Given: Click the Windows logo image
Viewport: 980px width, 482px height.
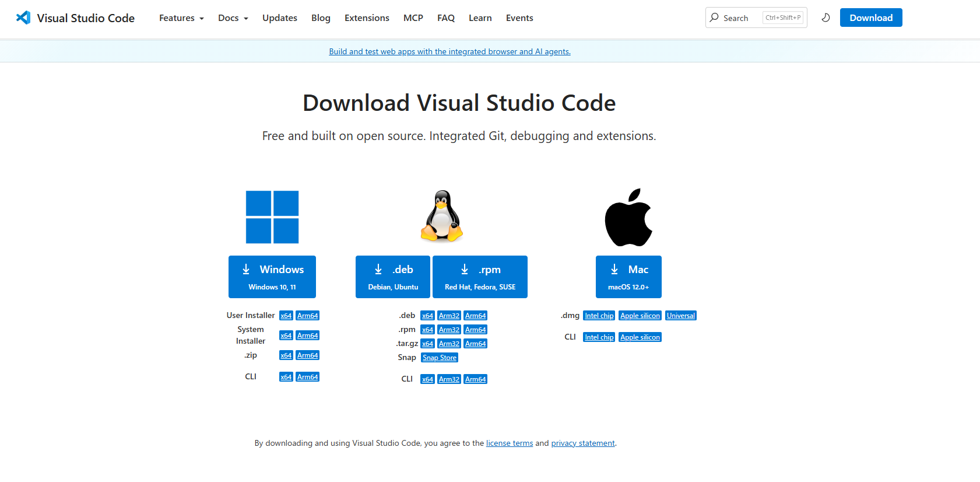Looking at the screenshot, I should [272, 217].
